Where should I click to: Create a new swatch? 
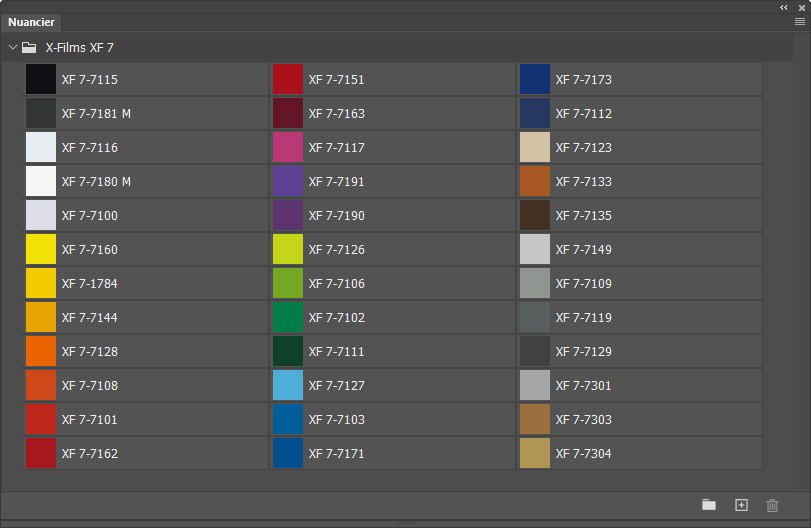point(741,505)
